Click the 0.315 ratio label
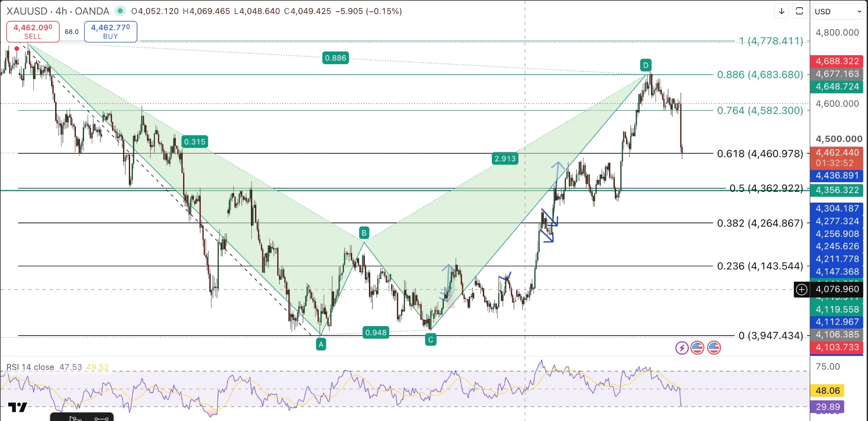The width and height of the screenshot is (868, 421). click(x=195, y=142)
